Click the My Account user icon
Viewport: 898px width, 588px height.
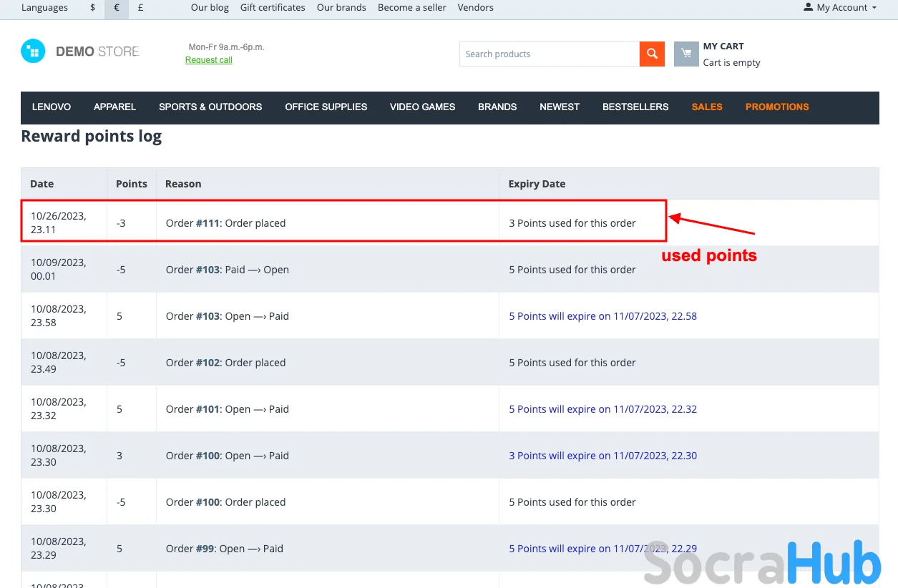(809, 8)
